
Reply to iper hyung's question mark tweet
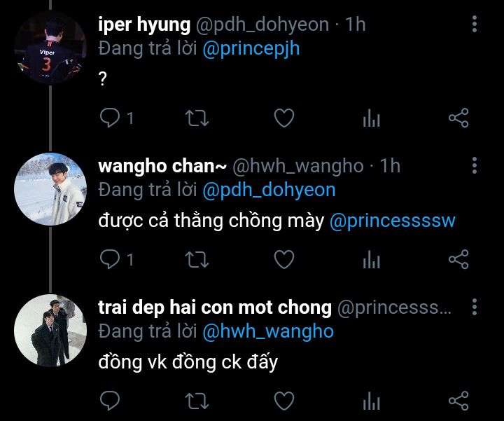[110, 118]
